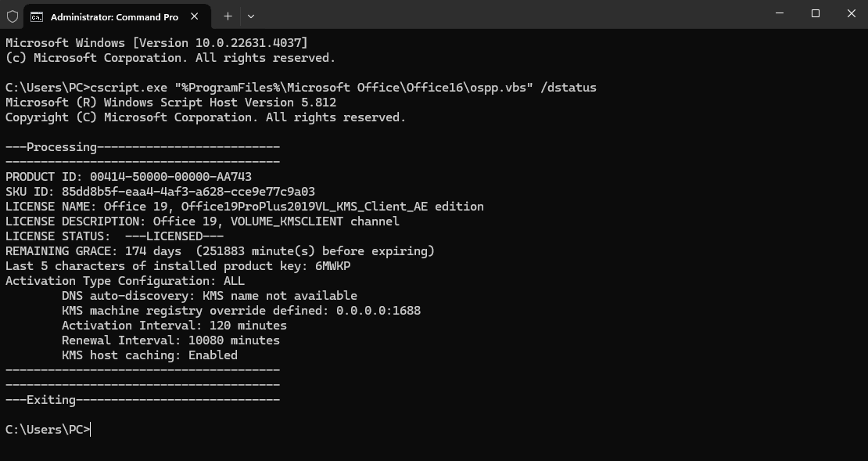Viewport: 868px width, 461px height.
Task: Maximize the terminal window
Action: click(816, 13)
